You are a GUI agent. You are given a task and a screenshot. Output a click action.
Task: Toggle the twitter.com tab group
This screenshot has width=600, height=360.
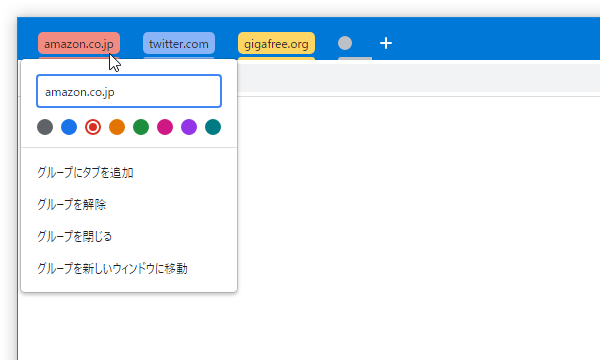[x=179, y=43]
